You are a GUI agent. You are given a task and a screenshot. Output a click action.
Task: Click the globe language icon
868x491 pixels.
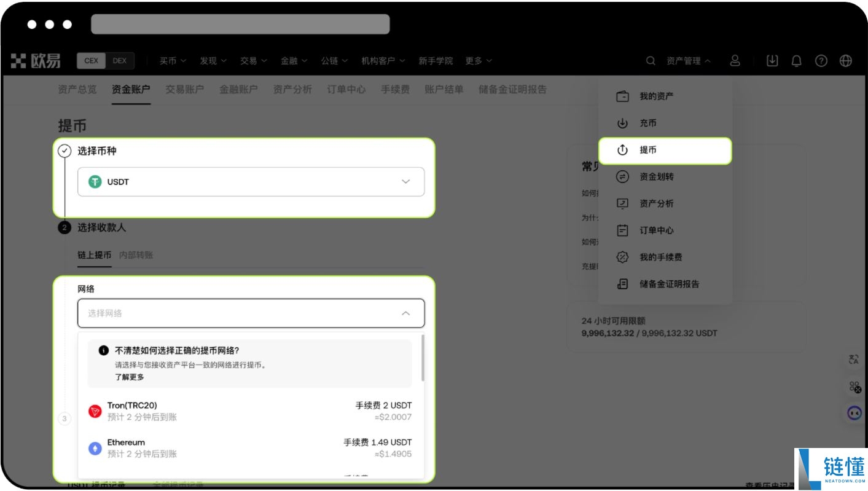click(x=846, y=61)
